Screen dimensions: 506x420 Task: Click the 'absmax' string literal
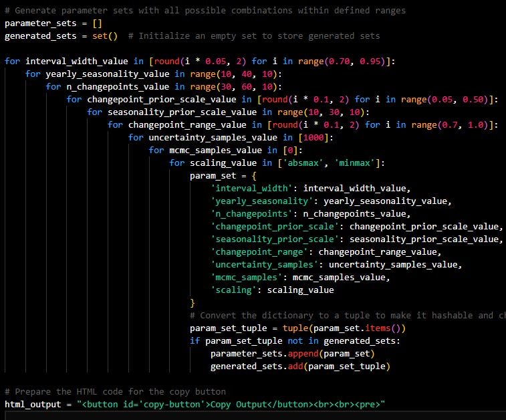303,163
